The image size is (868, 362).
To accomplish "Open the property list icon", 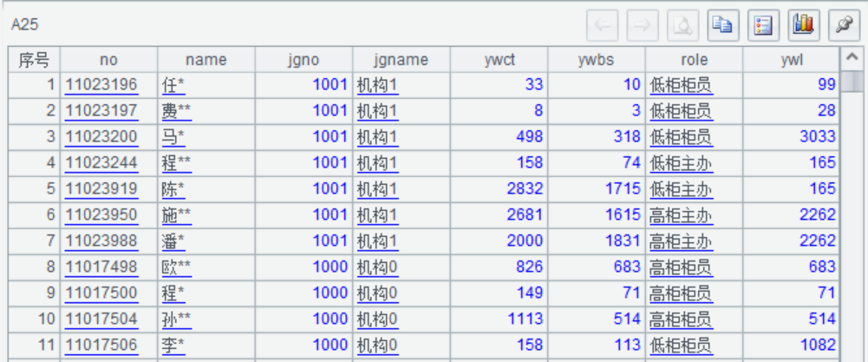I will [763, 25].
